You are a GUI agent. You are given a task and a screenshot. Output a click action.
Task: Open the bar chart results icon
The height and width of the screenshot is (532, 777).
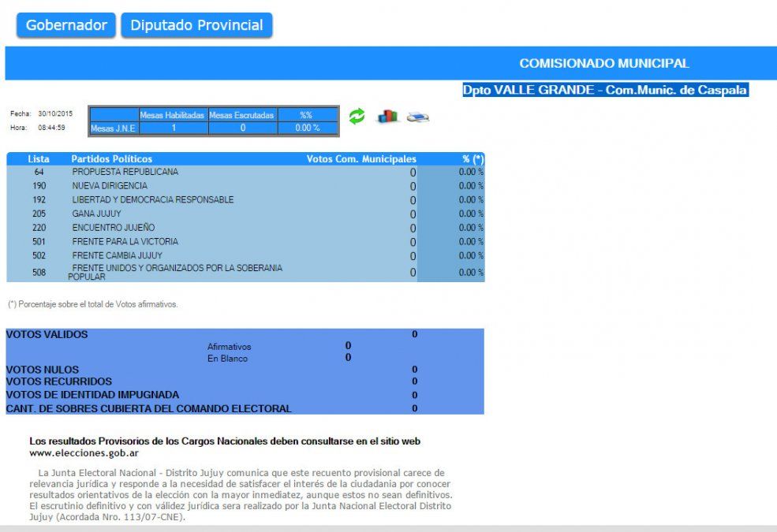click(387, 117)
